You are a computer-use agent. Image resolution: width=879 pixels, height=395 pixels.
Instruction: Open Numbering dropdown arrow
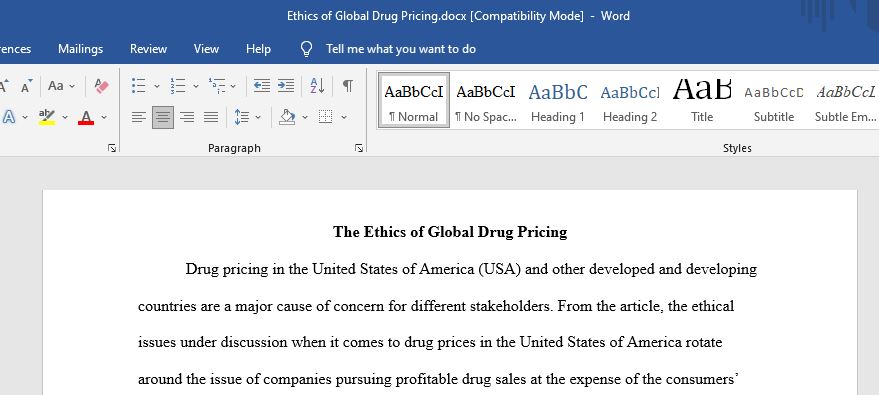tap(196, 86)
